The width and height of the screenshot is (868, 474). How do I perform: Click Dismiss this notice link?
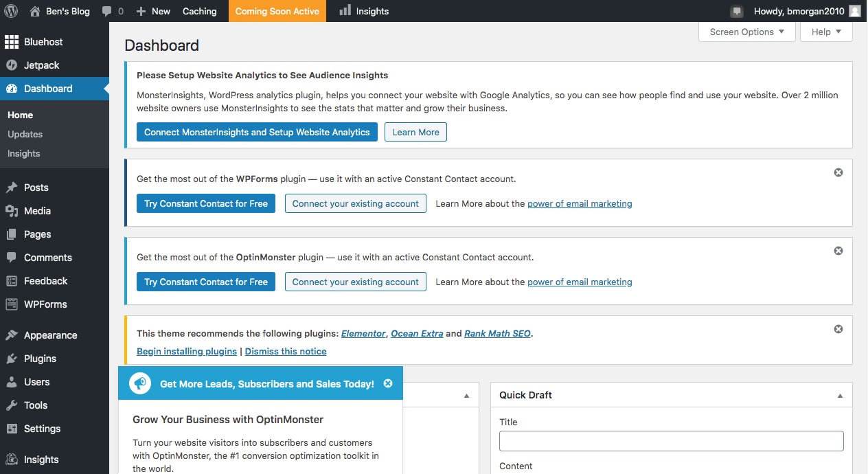(x=286, y=351)
